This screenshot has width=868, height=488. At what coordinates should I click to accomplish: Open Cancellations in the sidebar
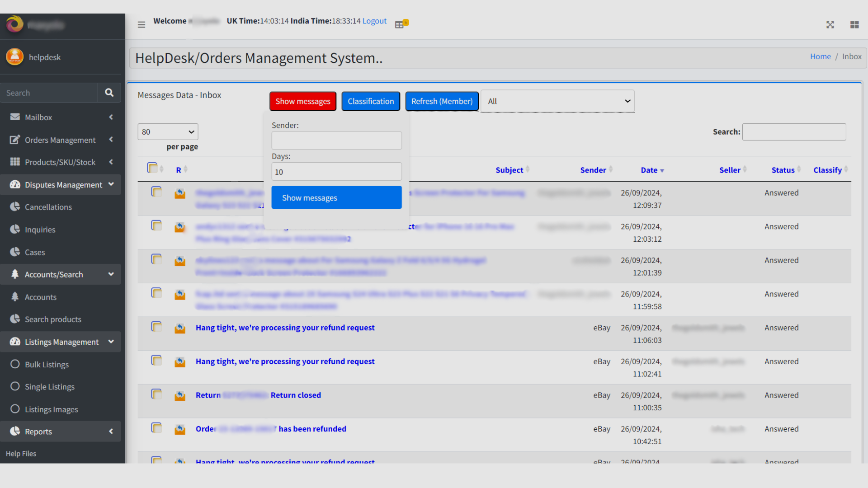pos(48,207)
